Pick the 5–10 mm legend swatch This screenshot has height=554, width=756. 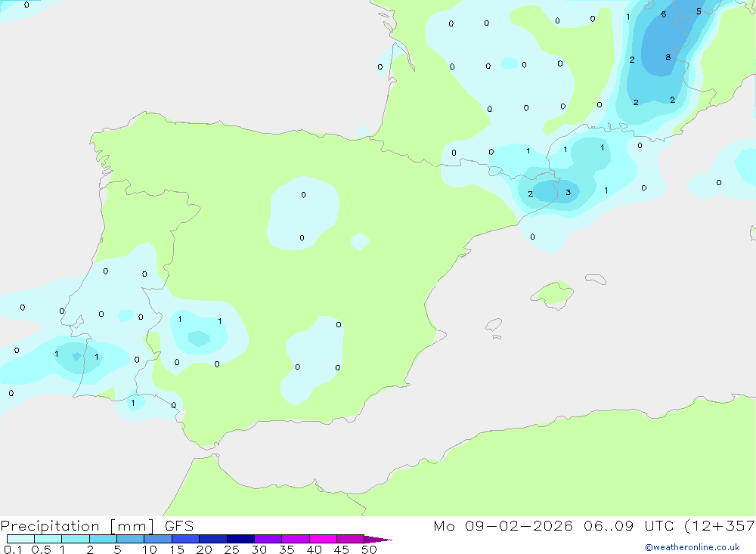pyautogui.click(x=131, y=539)
